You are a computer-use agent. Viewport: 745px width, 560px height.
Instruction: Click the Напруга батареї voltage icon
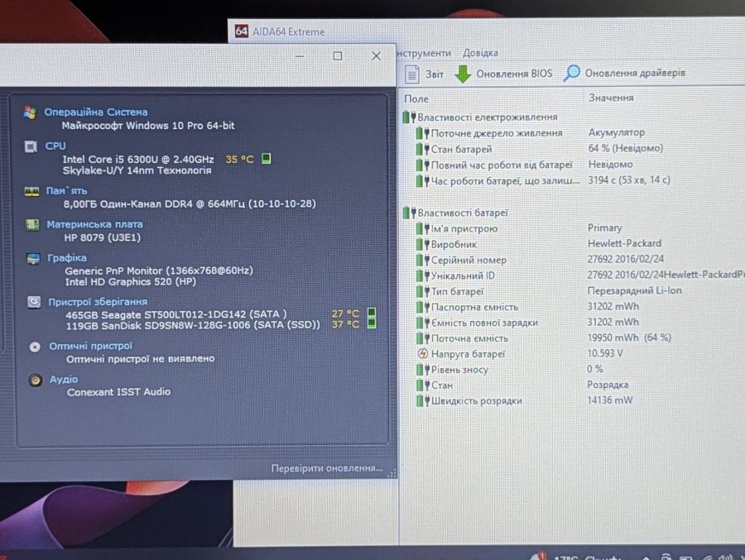[422, 353]
